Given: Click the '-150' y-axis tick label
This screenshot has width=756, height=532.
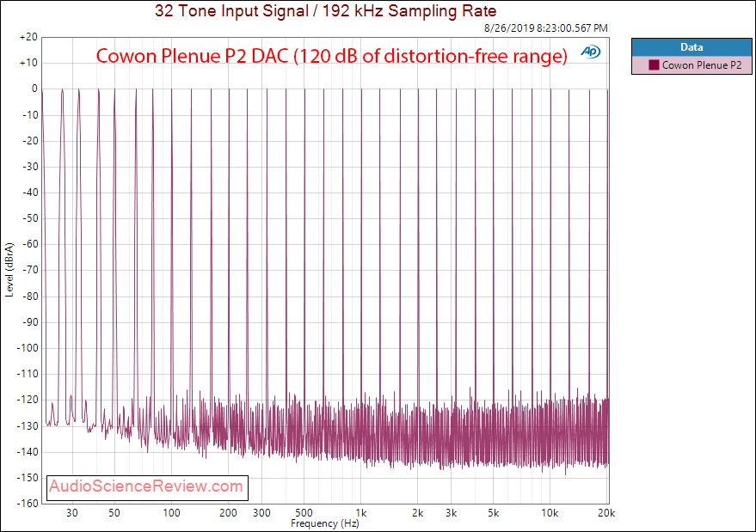Looking at the screenshot, I should click(x=28, y=478).
